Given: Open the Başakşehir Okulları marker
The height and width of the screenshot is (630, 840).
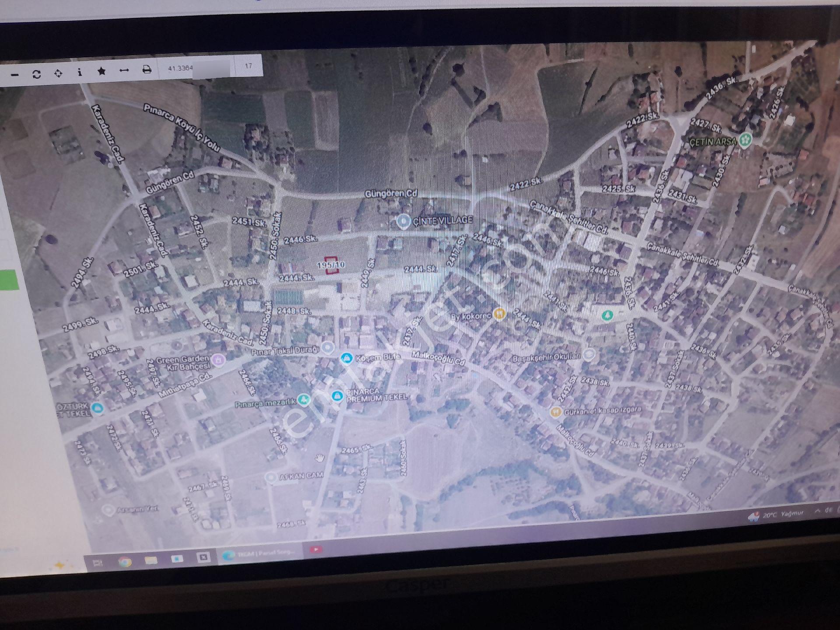Looking at the screenshot, I should 589,354.
